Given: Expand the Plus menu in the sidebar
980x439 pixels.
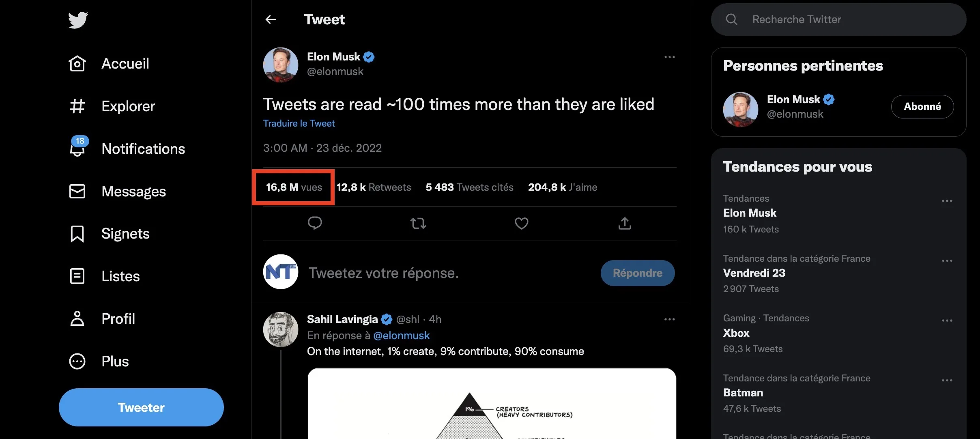Looking at the screenshot, I should coord(99,362).
